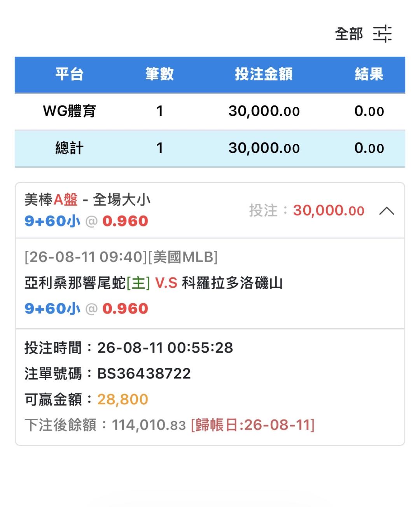The width and height of the screenshot is (420, 507).
Task: Tap the 全部 filter label
Action: (x=349, y=34)
